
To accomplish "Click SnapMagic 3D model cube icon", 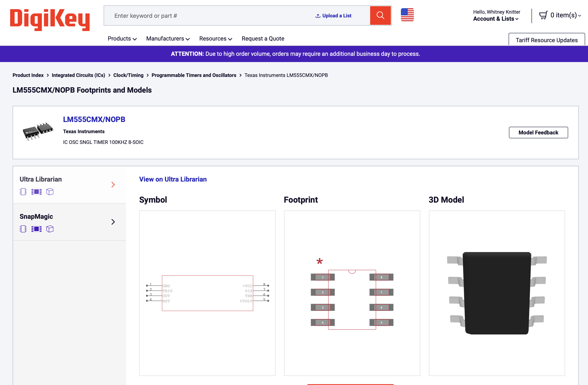I will (50, 229).
